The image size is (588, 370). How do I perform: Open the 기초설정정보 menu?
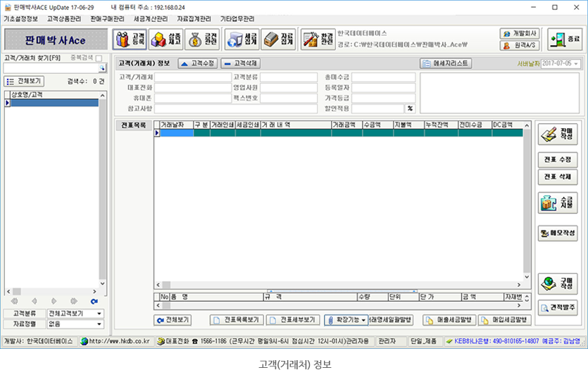pos(21,18)
